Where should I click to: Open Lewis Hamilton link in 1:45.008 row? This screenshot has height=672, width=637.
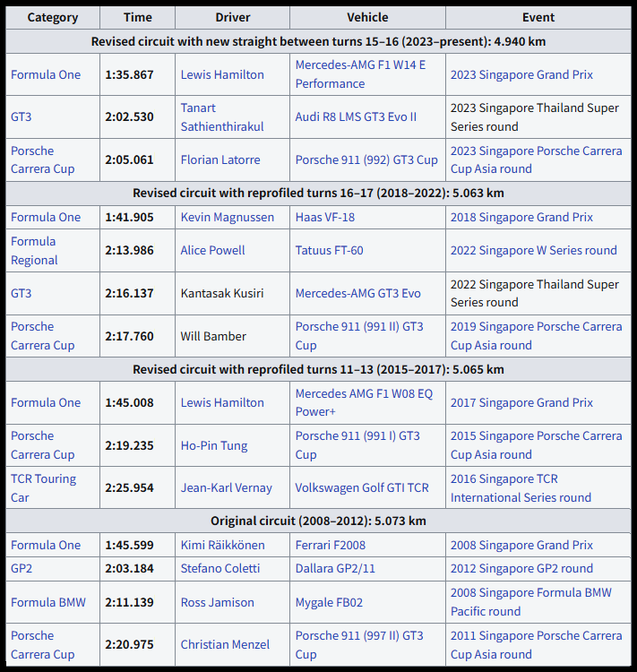(222, 402)
